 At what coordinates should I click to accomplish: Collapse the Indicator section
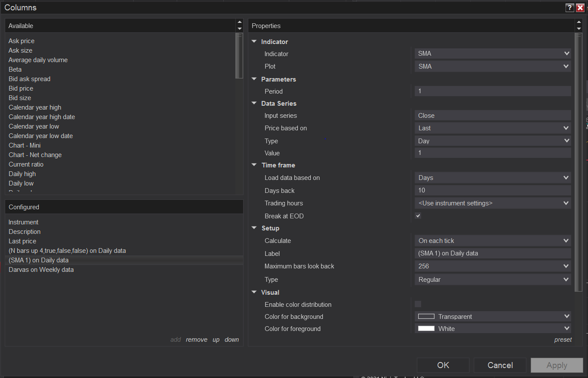click(254, 42)
